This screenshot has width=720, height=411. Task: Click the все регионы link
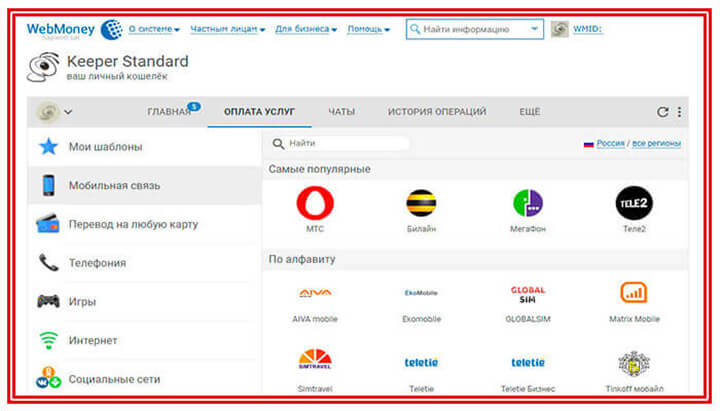click(x=656, y=143)
